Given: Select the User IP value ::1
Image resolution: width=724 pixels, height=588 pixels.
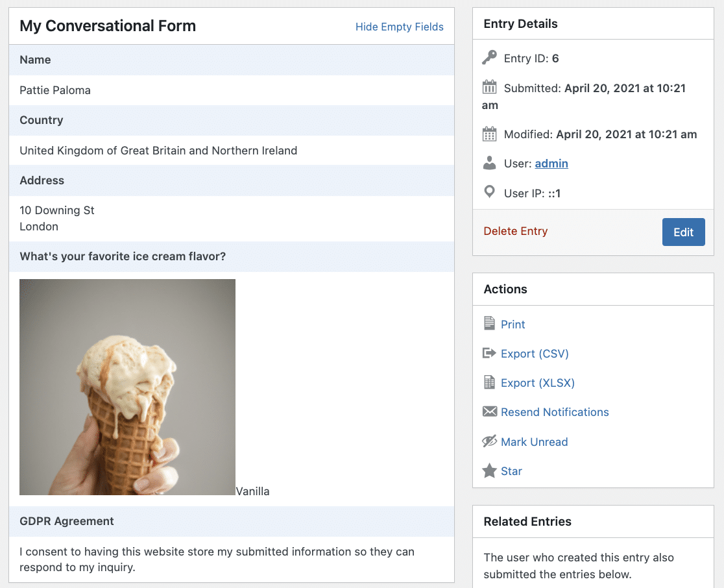Looking at the screenshot, I should pyautogui.click(x=554, y=193).
